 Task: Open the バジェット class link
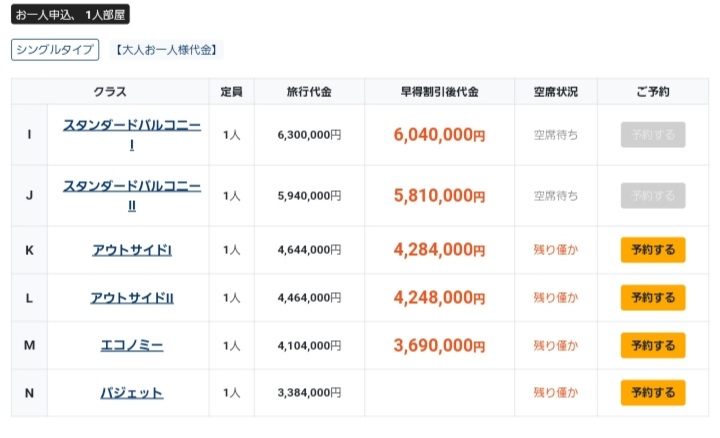(x=132, y=393)
